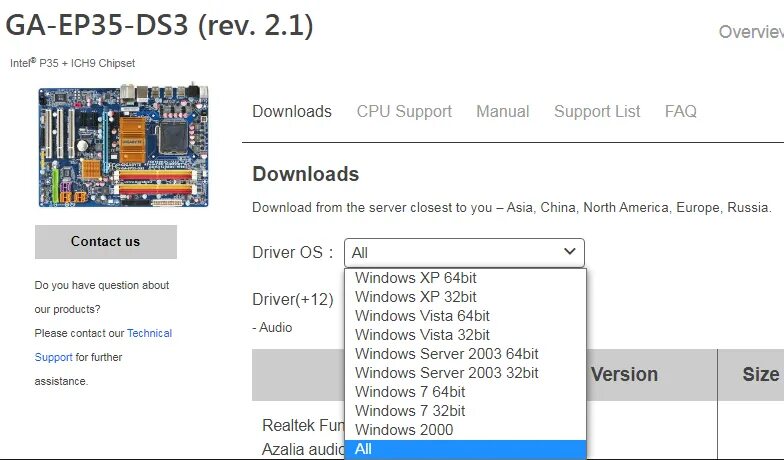Choose Windows 2000 in OS list
This screenshot has height=460, width=784.
tap(466, 430)
